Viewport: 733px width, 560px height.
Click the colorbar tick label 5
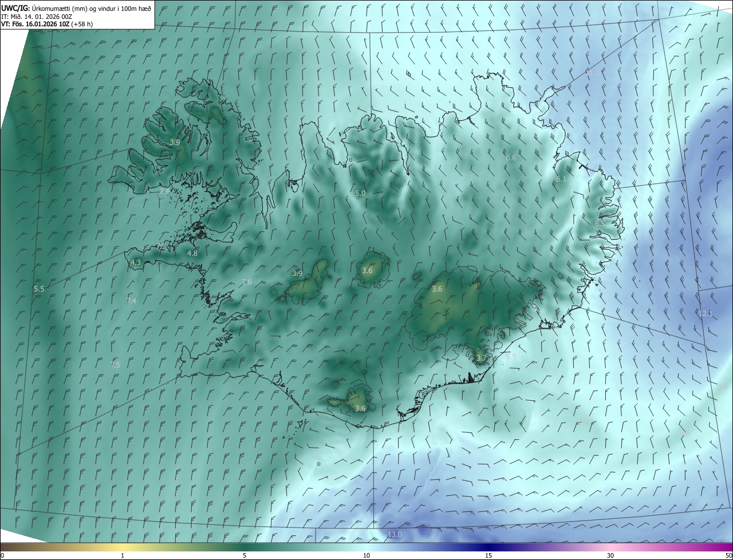coord(245,555)
